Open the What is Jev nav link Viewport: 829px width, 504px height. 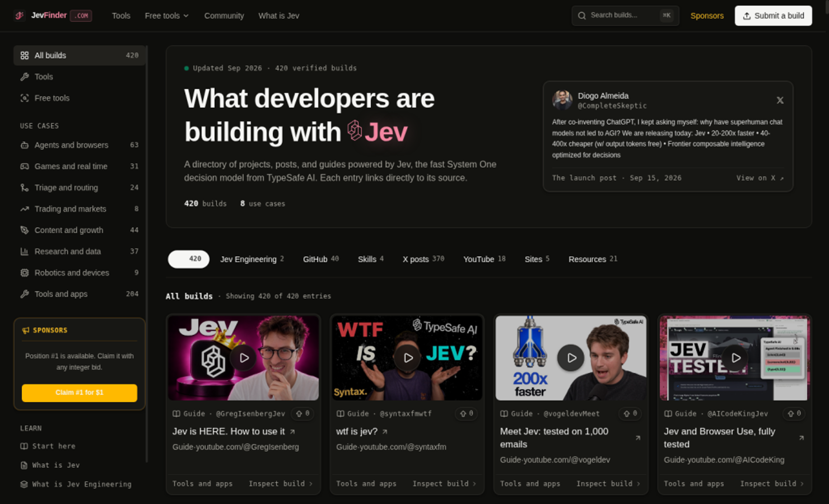278,16
